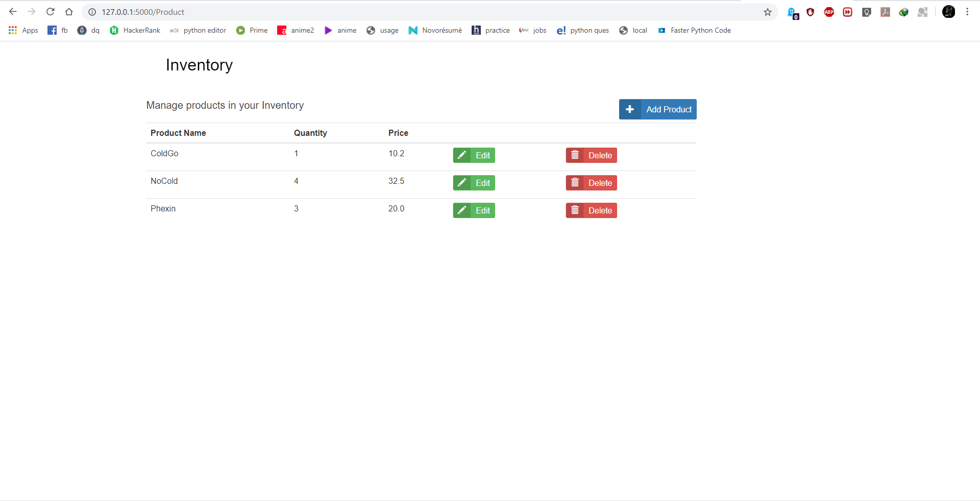The image size is (980, 501).
Task: Click the uBlock Origin shield icon
Action: (x=811, y=12)
